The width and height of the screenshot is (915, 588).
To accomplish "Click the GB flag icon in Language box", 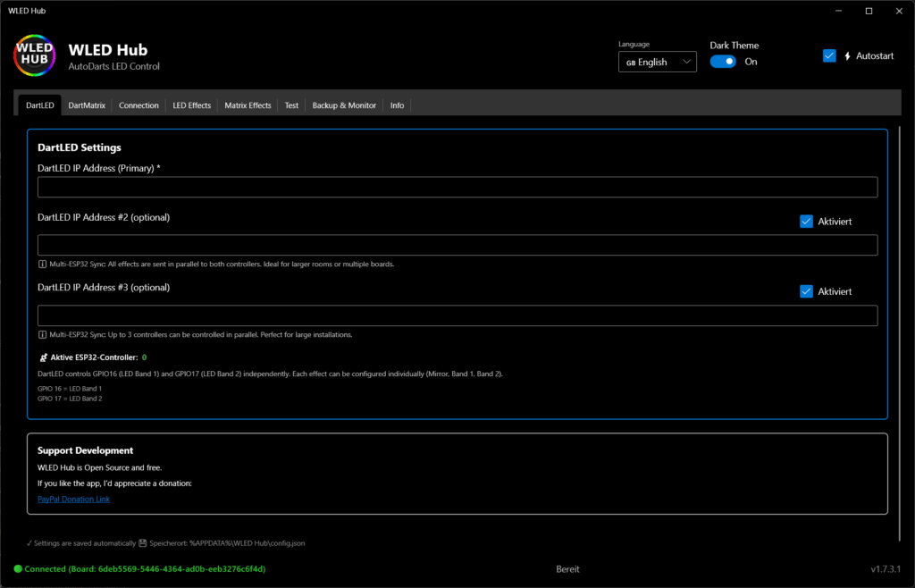I will point(631,63).
